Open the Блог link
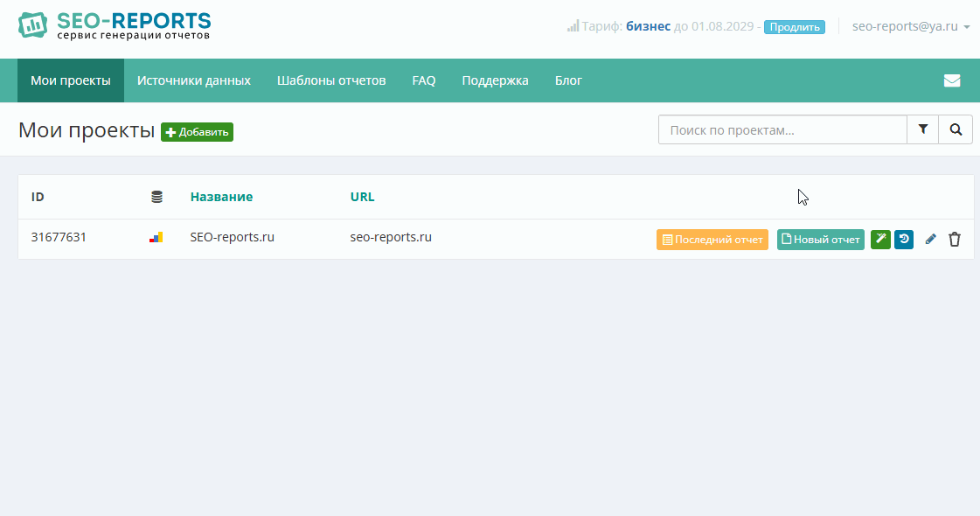 568,80
